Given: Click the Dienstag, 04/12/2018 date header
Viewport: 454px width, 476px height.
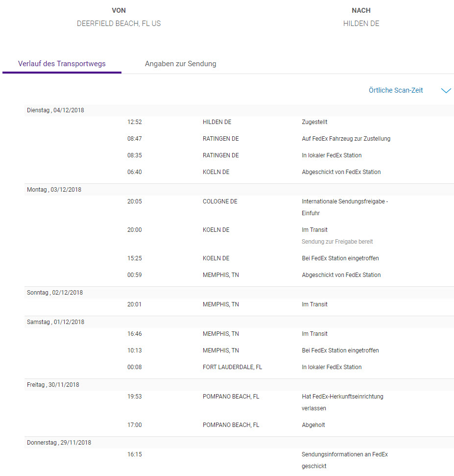Looking at the screenshot, I should point(55,110).
